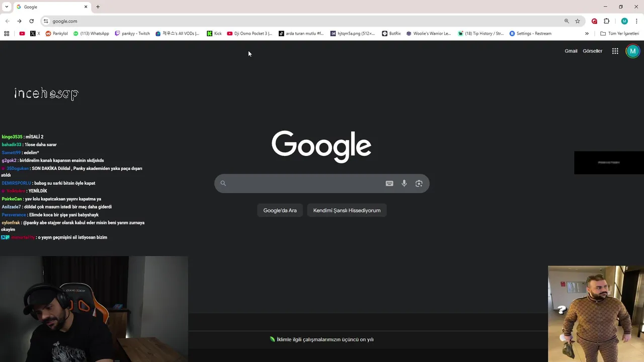This screenshot has height=362, width=644.
Task: Open Chrome three-dot menu
Action: point(636,21)
